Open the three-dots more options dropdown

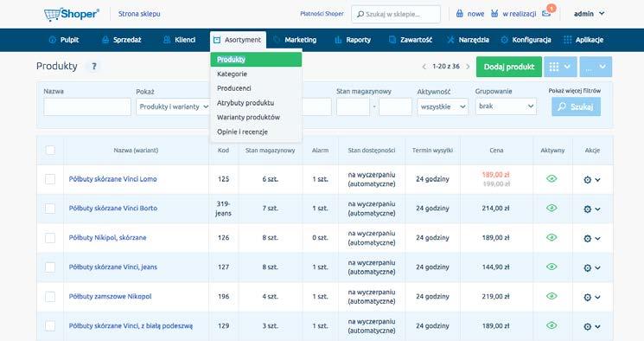point(596,67)
